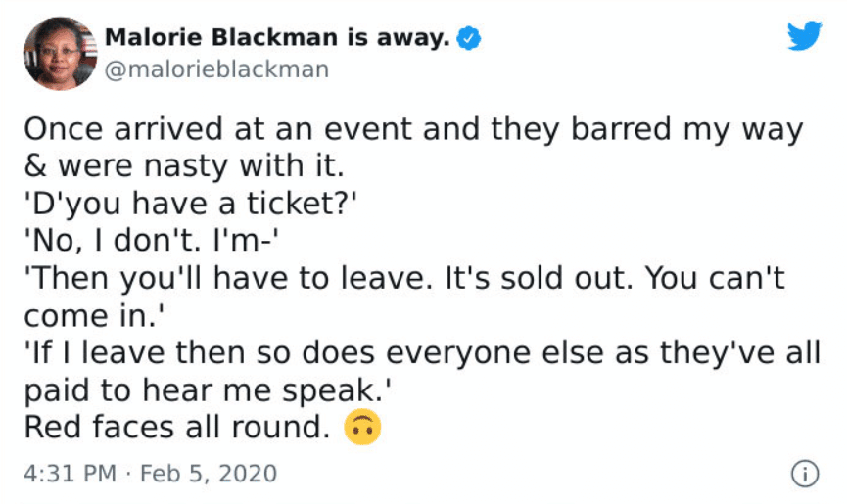Click the upside-down face emoji

[x=362, y=427]
